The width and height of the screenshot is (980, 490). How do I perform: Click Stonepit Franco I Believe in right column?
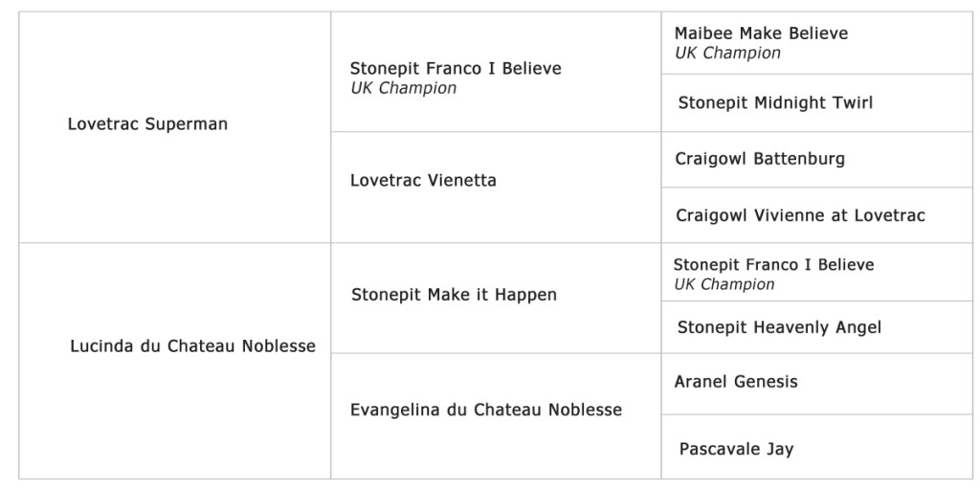pos(773,265)
